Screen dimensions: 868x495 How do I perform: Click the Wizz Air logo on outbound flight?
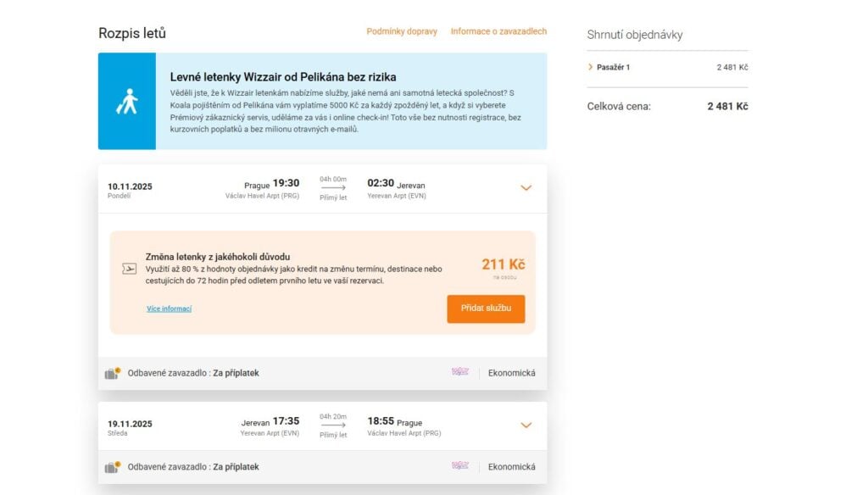(x=460, y=372)
